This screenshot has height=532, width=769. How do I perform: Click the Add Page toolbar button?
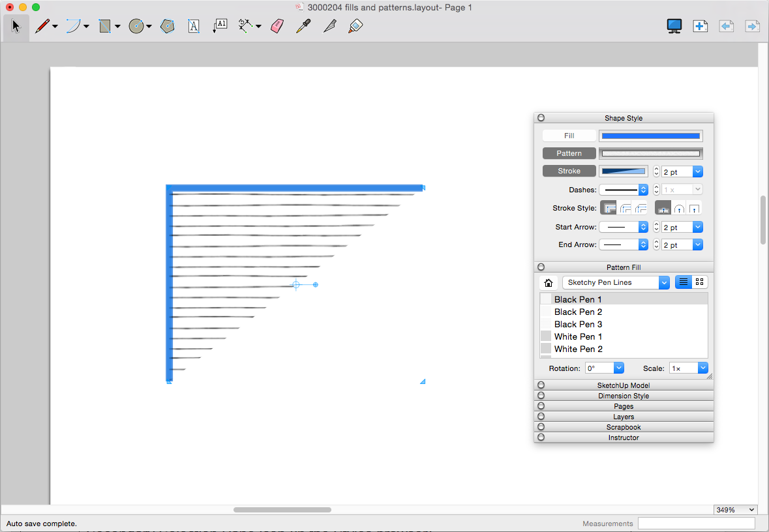[700, 26]
